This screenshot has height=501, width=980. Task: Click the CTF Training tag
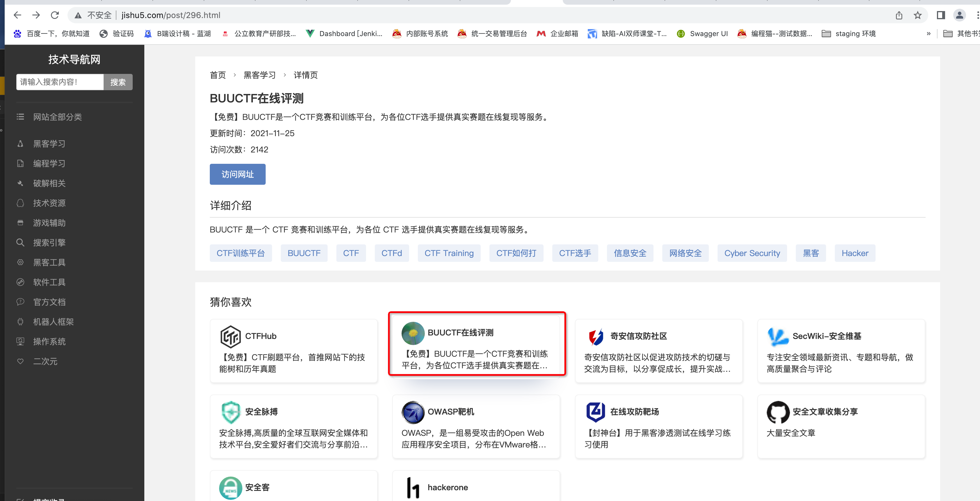coord(449,253)
